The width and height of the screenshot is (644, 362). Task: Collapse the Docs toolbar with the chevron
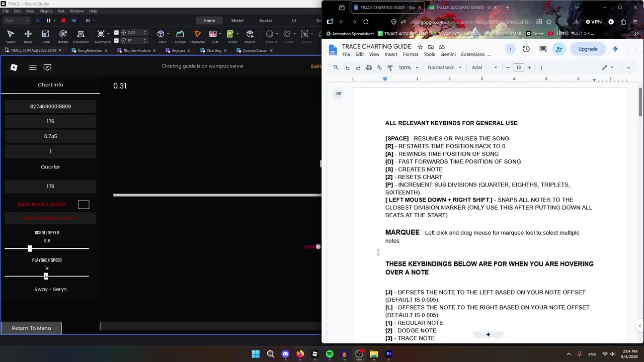click(x=628, y=67)
